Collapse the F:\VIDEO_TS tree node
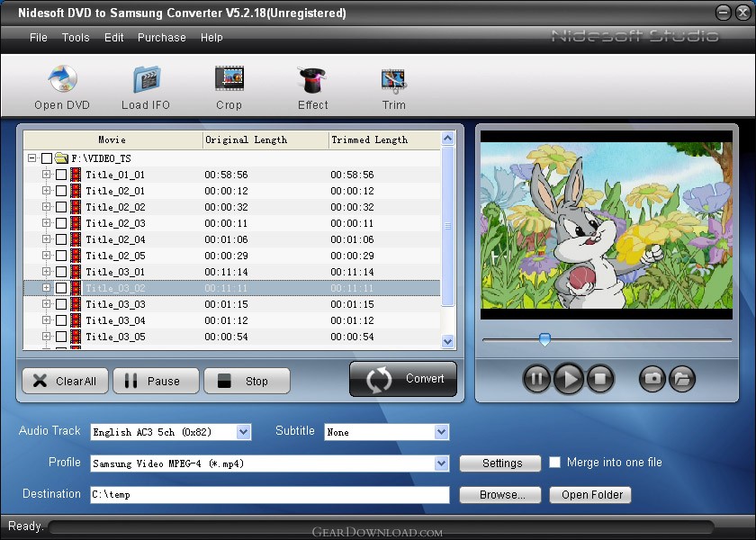This screenshot has width=756, height=540. [31, 157]
